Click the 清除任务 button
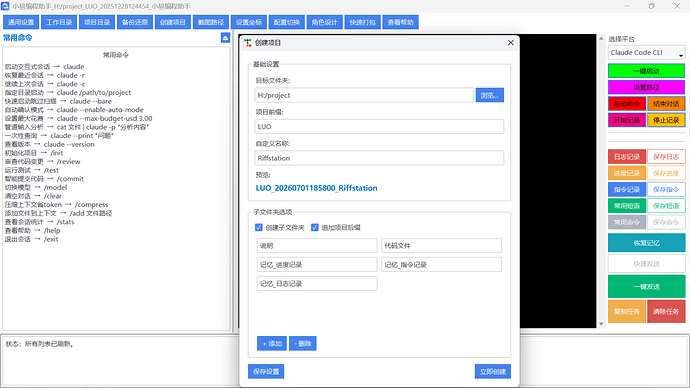This screenshot has height=388, width=690. click(666, 311)
